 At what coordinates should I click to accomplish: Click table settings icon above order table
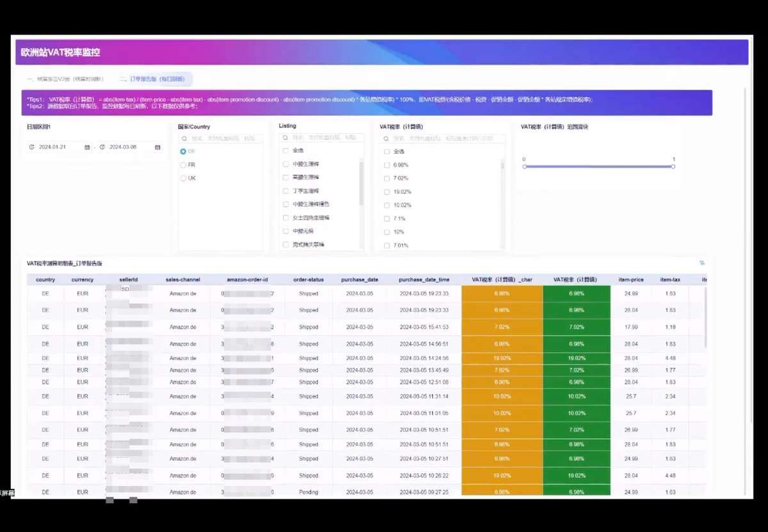point(702,263)
